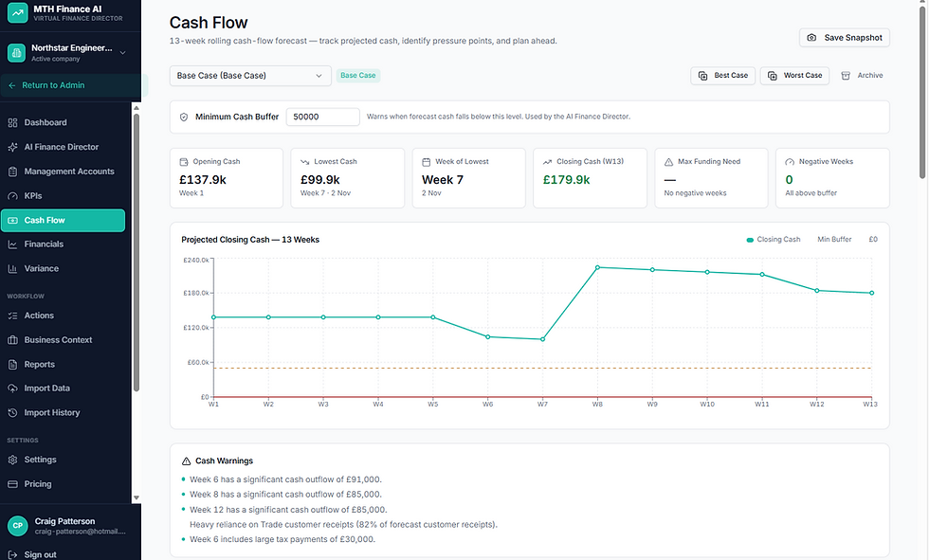Select the Financials sidebar item

63,244
